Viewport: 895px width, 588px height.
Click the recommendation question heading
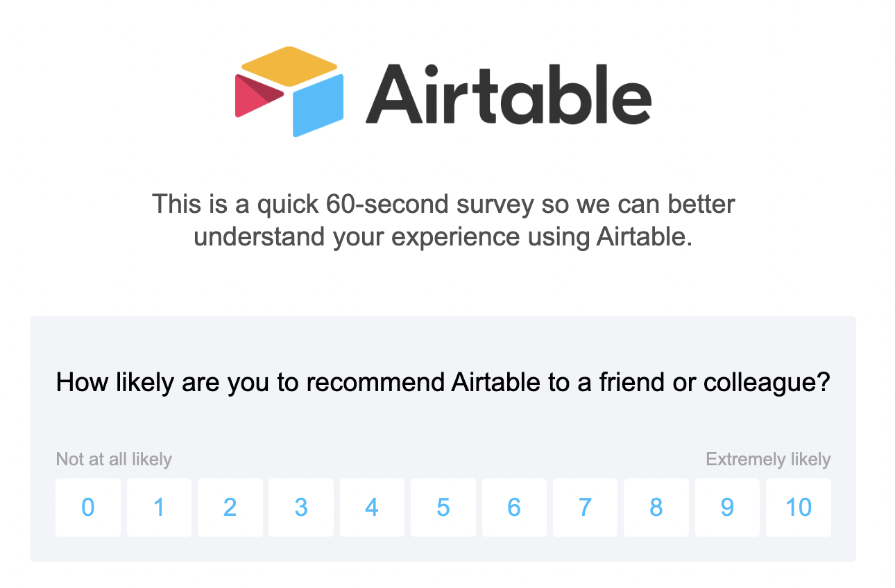[x=443, y=381]
